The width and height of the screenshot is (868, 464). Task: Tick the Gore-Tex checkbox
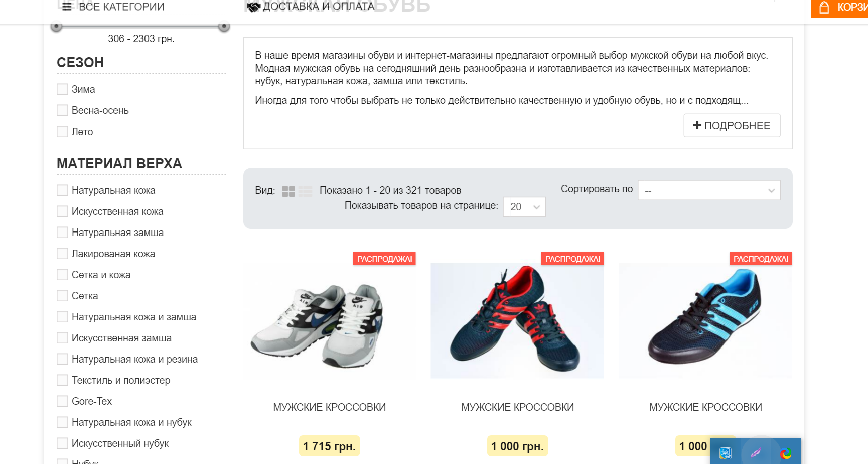coord(62,401)
